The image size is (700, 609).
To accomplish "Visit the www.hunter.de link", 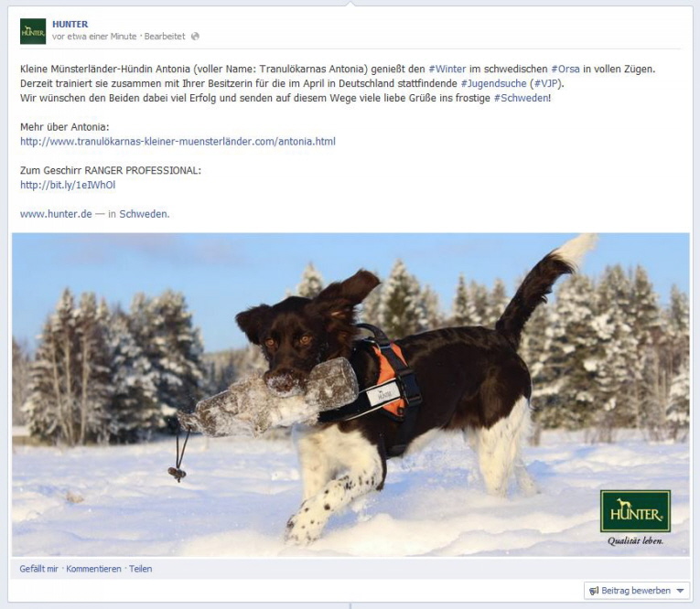I will tap(56, 214).
